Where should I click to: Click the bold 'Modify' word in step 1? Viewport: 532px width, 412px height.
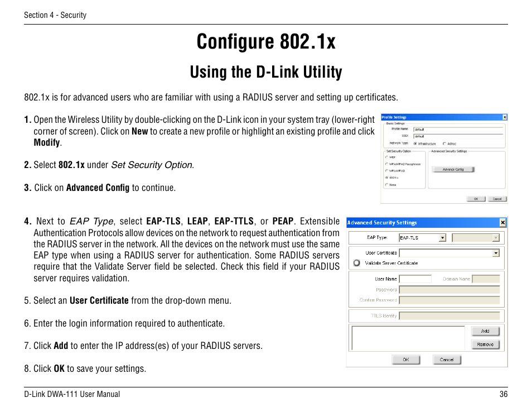[46, 143]
